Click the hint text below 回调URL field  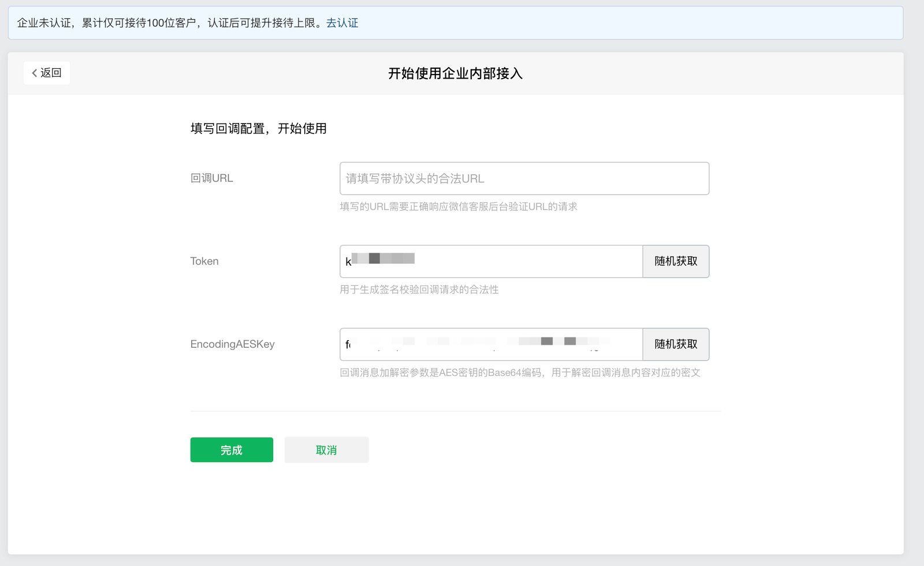pyautogui.click(x=458, y=207)
